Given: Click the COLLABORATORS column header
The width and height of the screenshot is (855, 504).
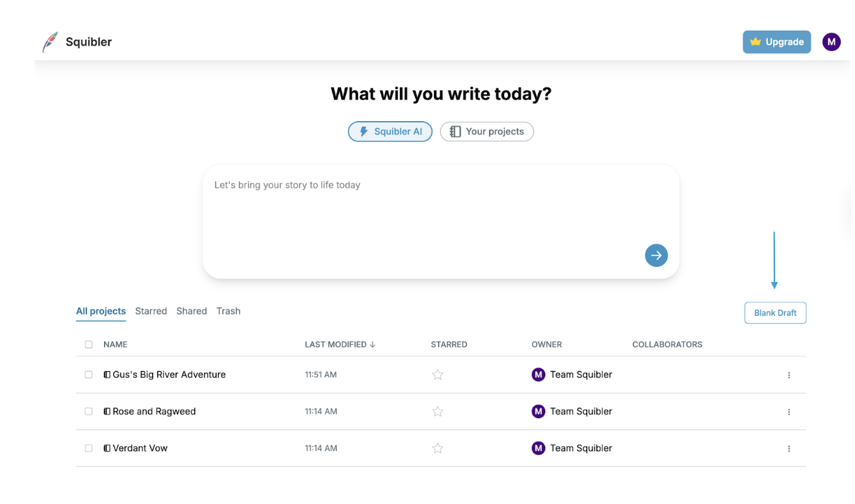Looking at the screenshot, I should pyautogui.click(x=667, y=344).
